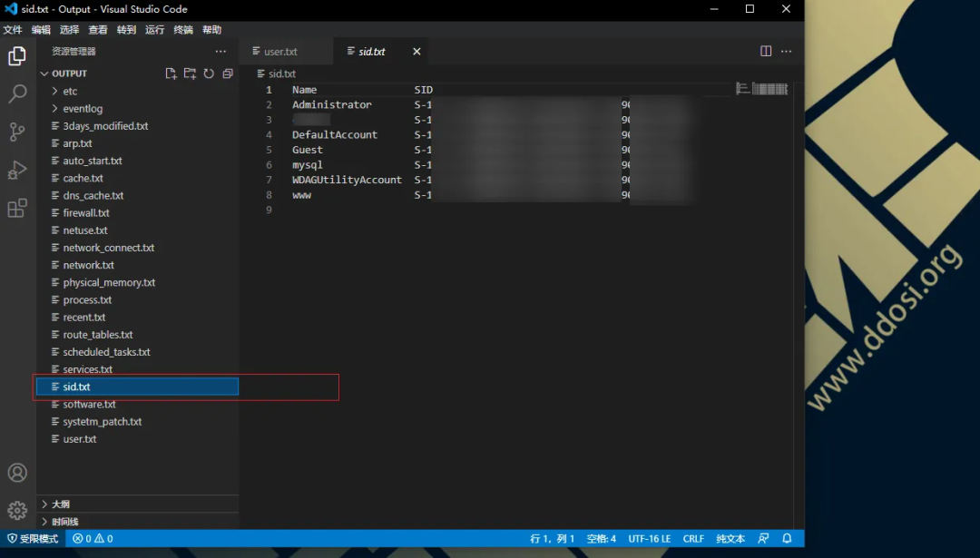Change CRLF end of line sequence

pos(693,538)
